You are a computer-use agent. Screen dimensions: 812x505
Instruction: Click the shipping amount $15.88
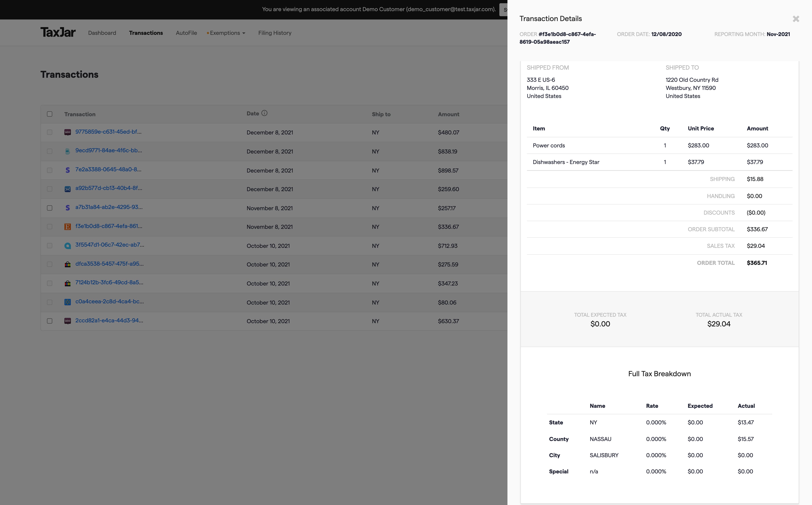pyautogui.click(x=755, y=179)
